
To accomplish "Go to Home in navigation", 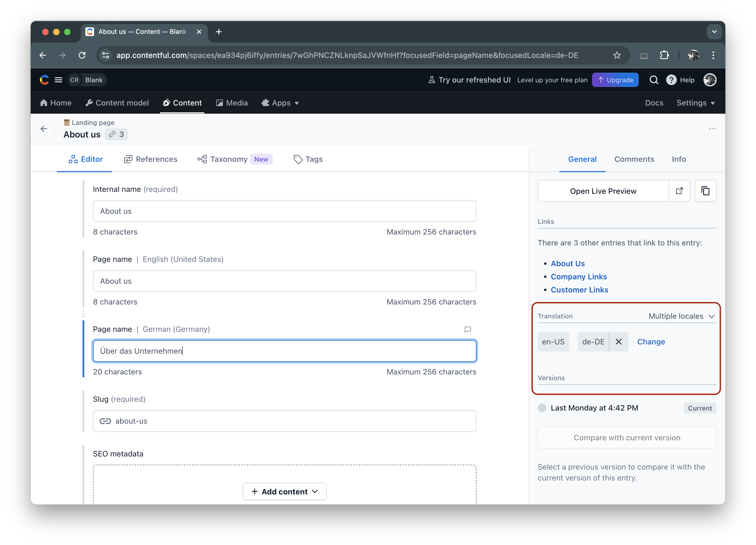I will tap(56, 103).
